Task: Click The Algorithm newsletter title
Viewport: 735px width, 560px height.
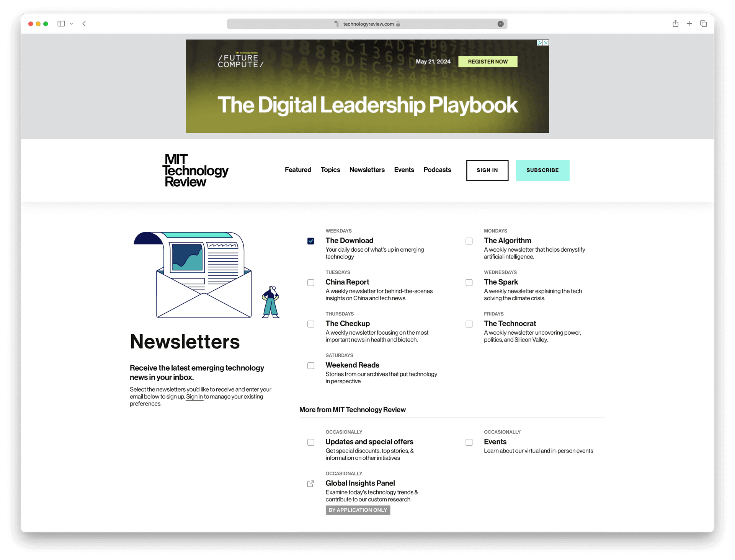Action: point(507,241)
